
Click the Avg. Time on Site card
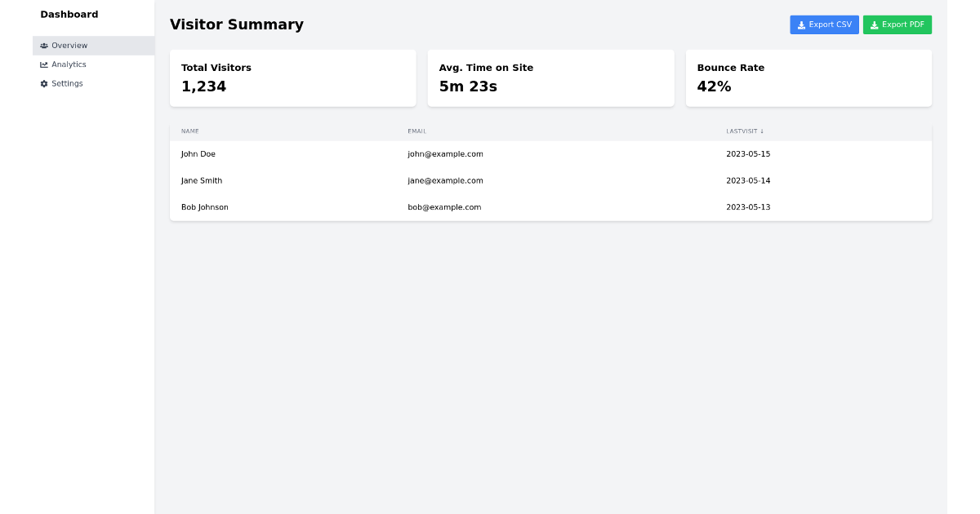coord(550,78)
